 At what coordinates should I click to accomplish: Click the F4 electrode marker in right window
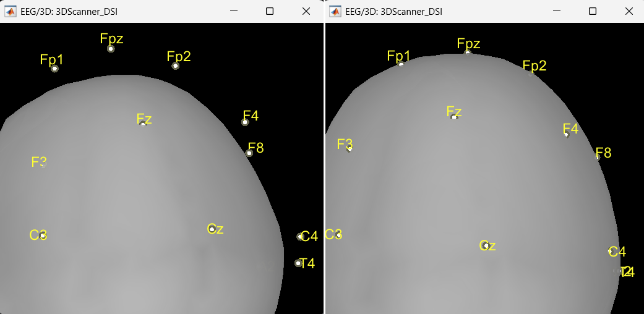click(566, 134)
